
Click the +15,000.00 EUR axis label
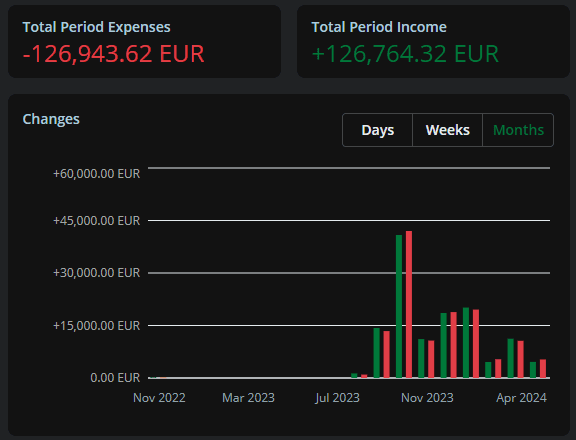(x=97, y=326)
